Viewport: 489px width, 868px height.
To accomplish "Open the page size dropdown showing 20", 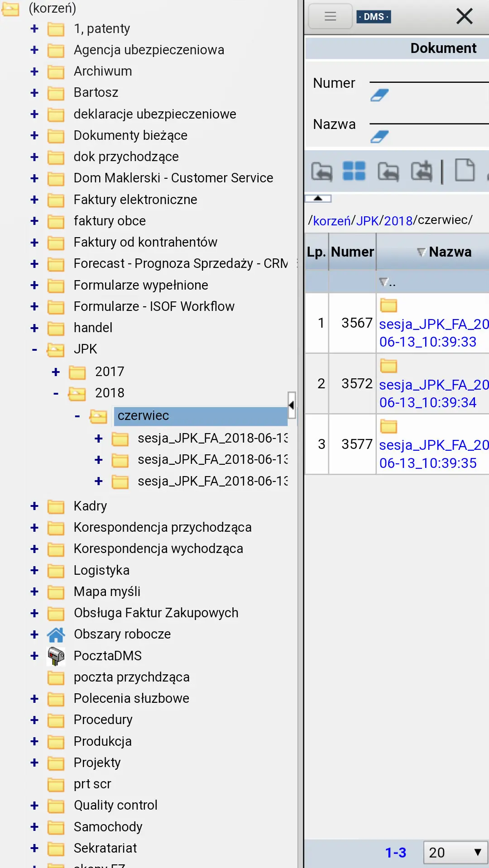I will (x=455, y=853).
